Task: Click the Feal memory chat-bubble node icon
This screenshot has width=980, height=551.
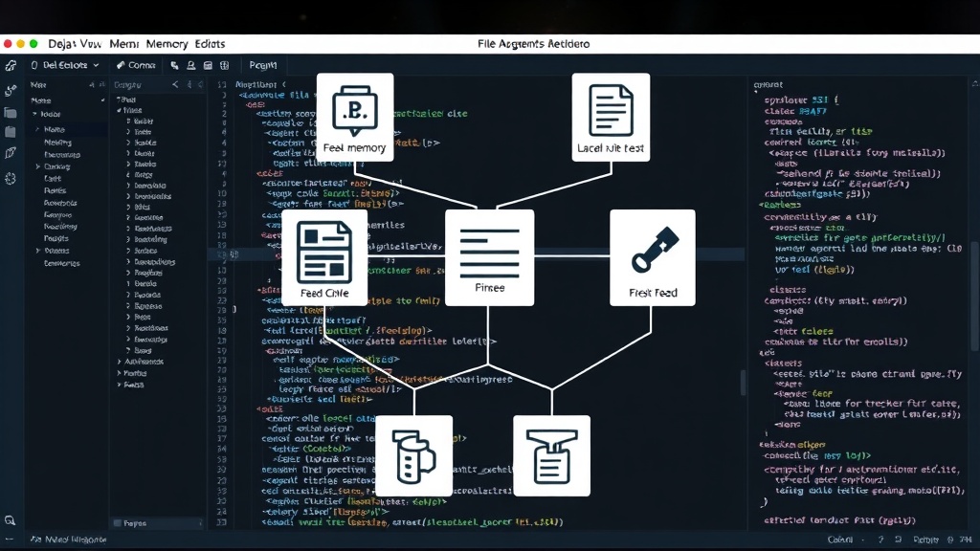Action: point(354,111)
